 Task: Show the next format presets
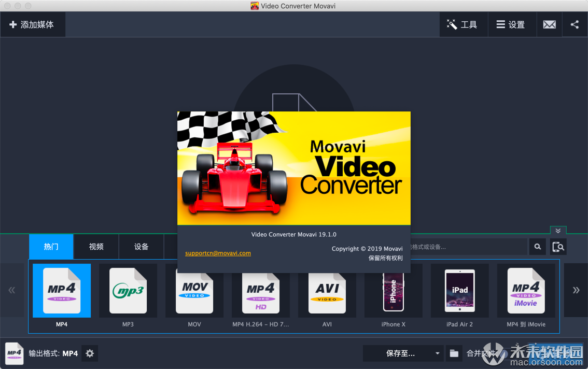point(576,290)
